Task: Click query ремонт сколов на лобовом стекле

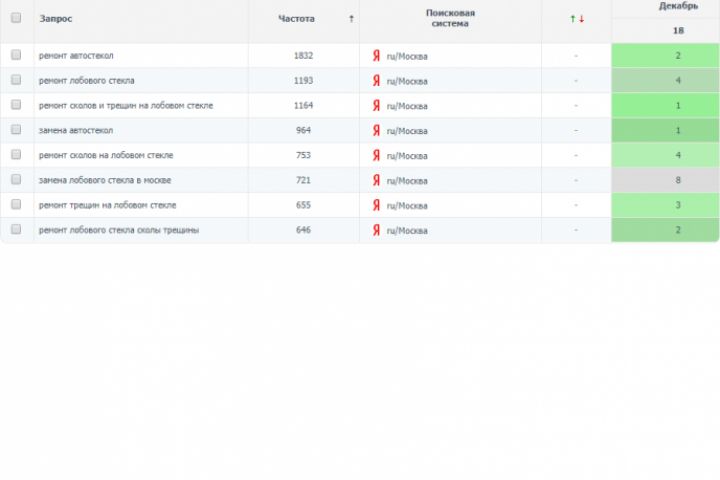Action: pyautogui.click(x=106, y=155)
